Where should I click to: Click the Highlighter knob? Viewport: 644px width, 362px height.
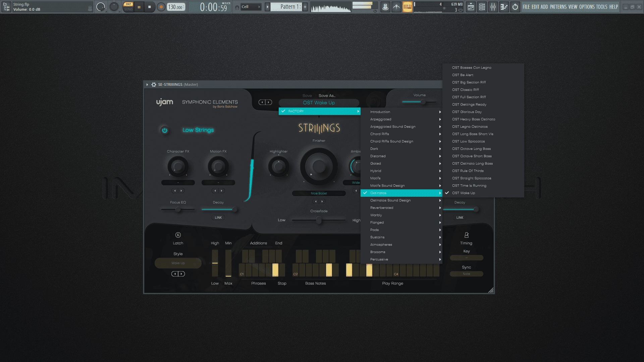click(x=279, y=166)
